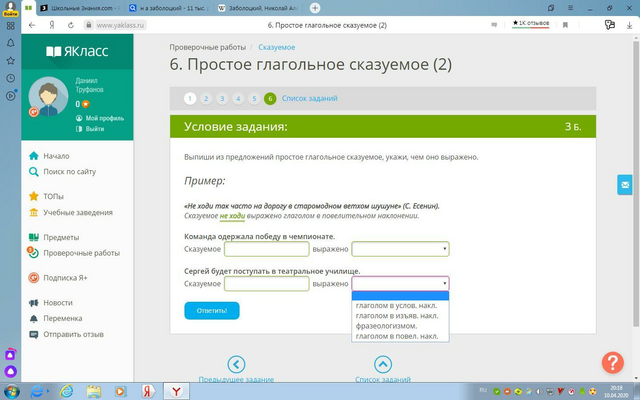This screenshot has width=640, height=400.
Task: Go to task number 3 in navigation
Action: pyautogui.click(x=222, y=98)
